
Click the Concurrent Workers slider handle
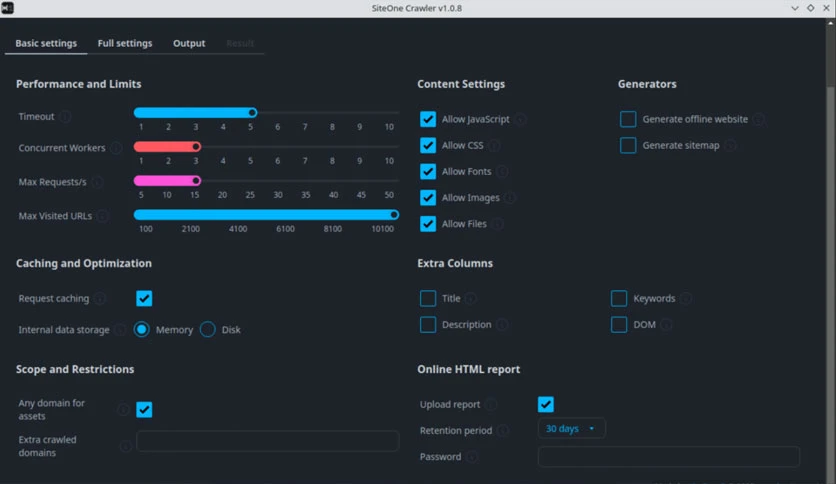pos(196,147)
